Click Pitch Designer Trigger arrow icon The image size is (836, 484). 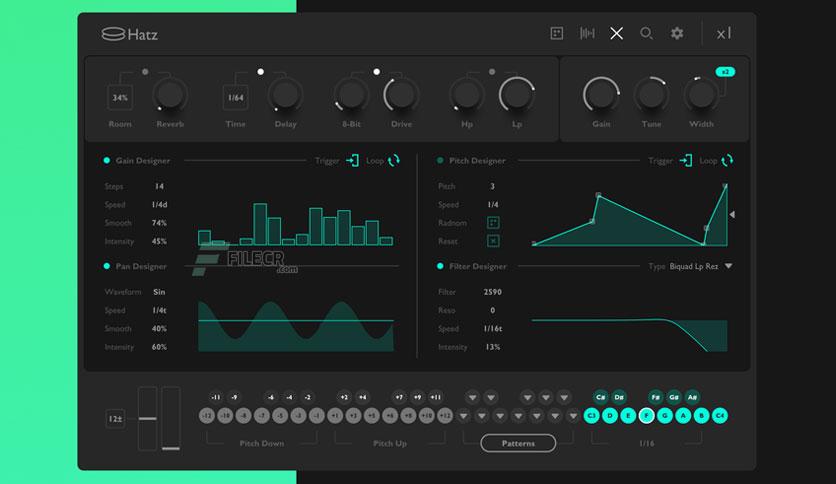pos(686,160)
